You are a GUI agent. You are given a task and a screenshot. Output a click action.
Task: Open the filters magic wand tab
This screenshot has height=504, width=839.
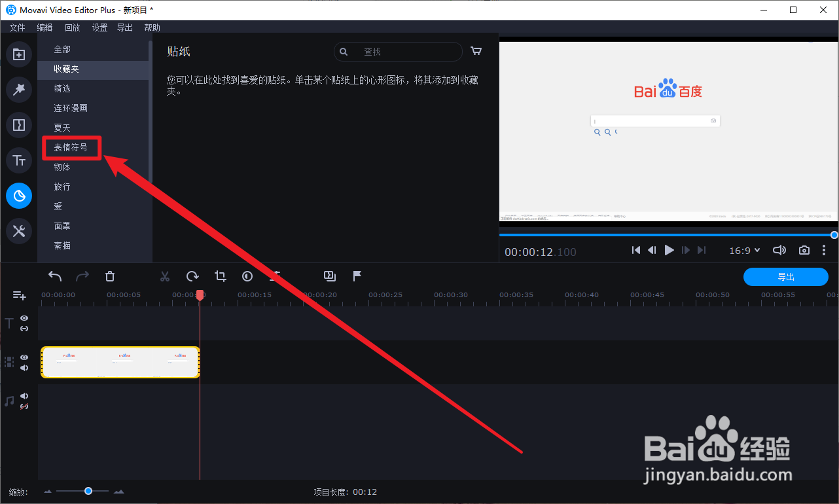pos(19,90)
